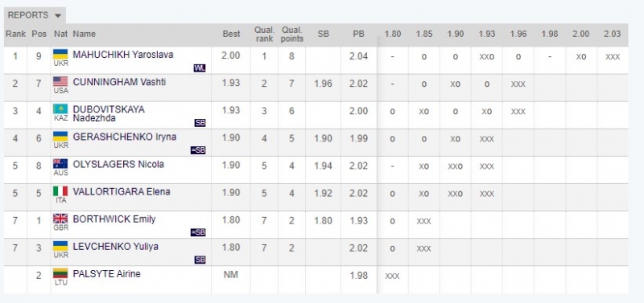Click the Australian flag beside OLYSLAGERS Nicola

click(x=60, y=164)
